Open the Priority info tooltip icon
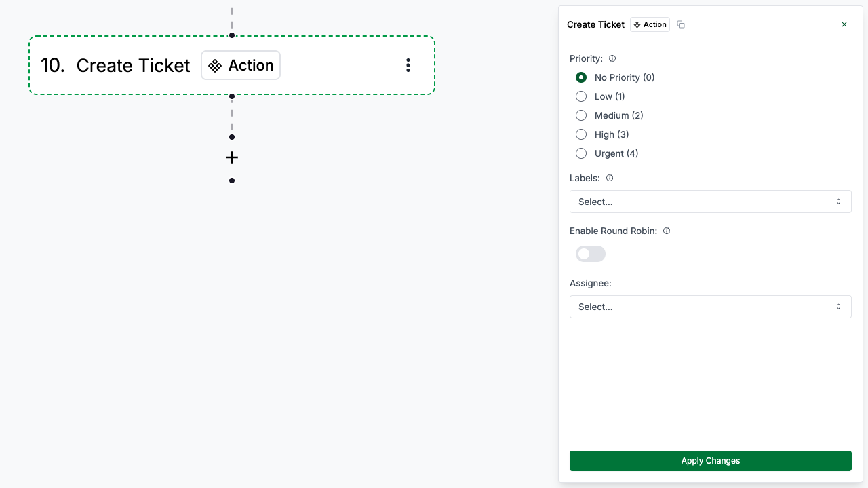The image size is (868, 488). coord(612,58)
